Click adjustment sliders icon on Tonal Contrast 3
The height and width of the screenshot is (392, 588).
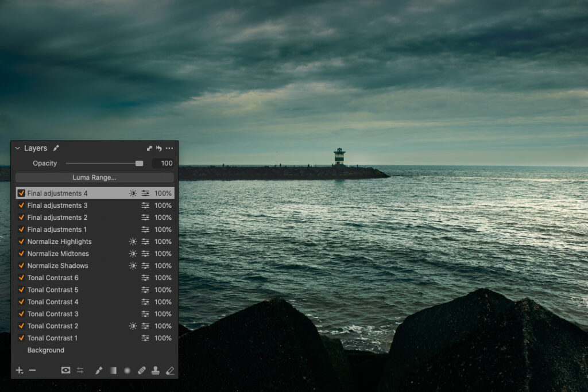(x=145, y=314)
